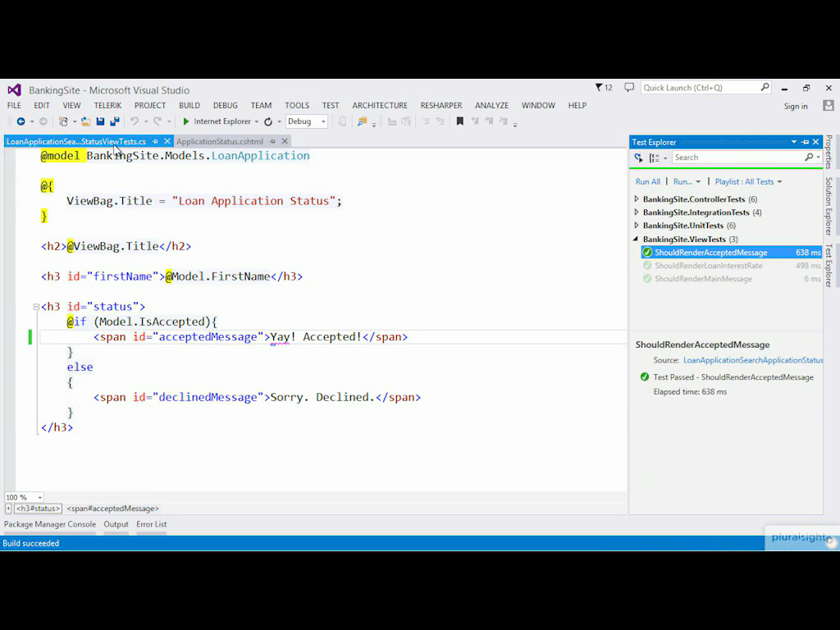The width and height of the screenshot is (840, 630).
Task: Collapse the h3 status code block
Action: (36, 307)
